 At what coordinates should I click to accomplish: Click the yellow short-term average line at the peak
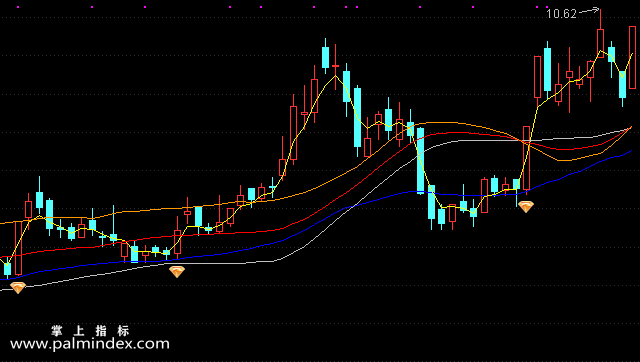[x=336, y=76]
